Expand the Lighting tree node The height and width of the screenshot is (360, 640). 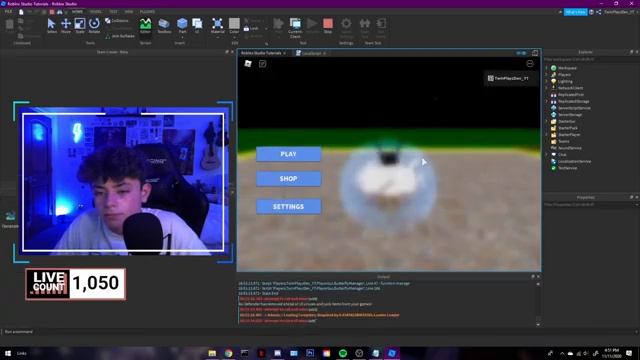(x=547, y=81)
